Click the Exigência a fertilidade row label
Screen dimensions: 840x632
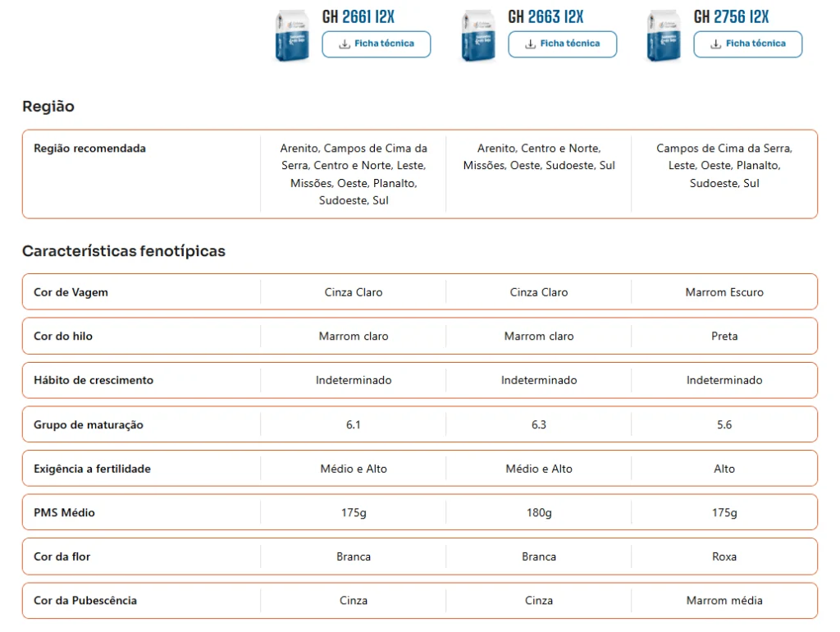point(92,469)
